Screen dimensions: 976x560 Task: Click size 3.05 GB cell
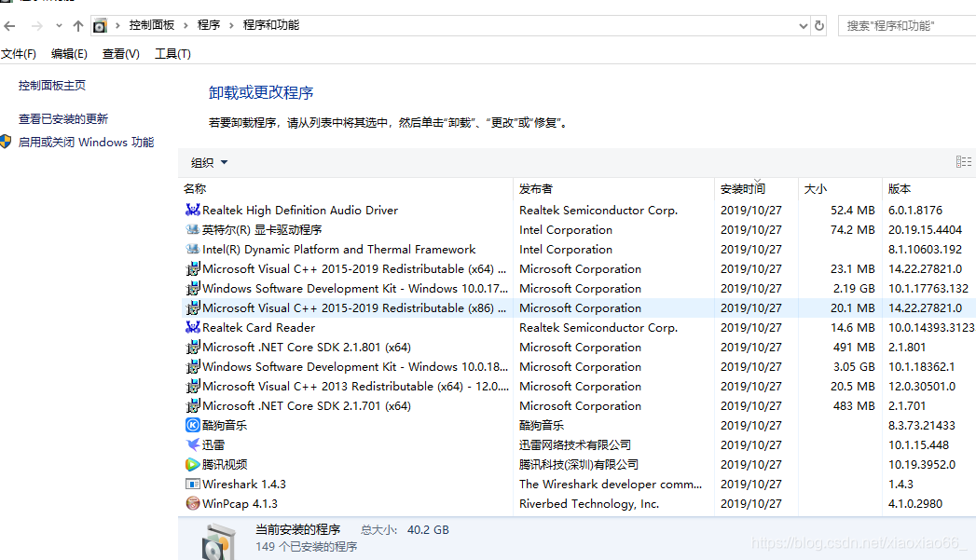click(854, 366)
